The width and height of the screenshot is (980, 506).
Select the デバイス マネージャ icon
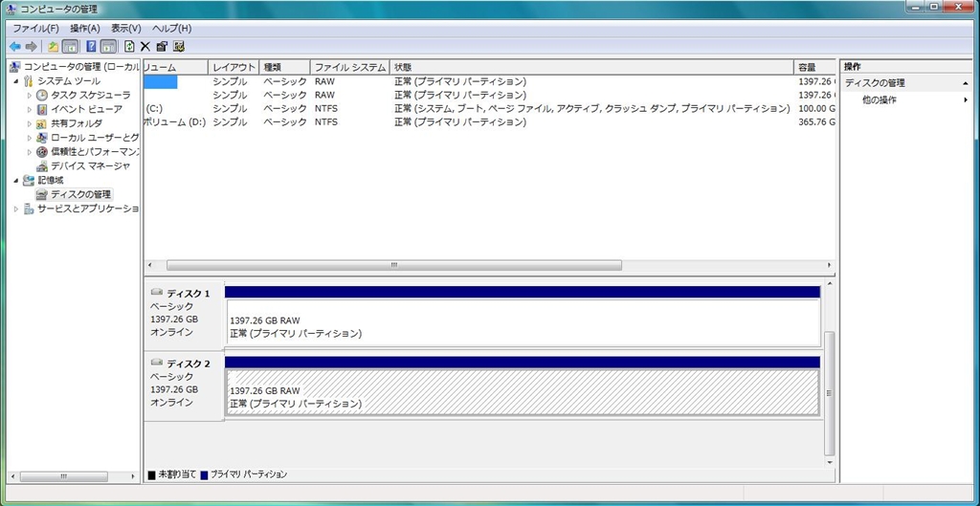click(42, 166)
